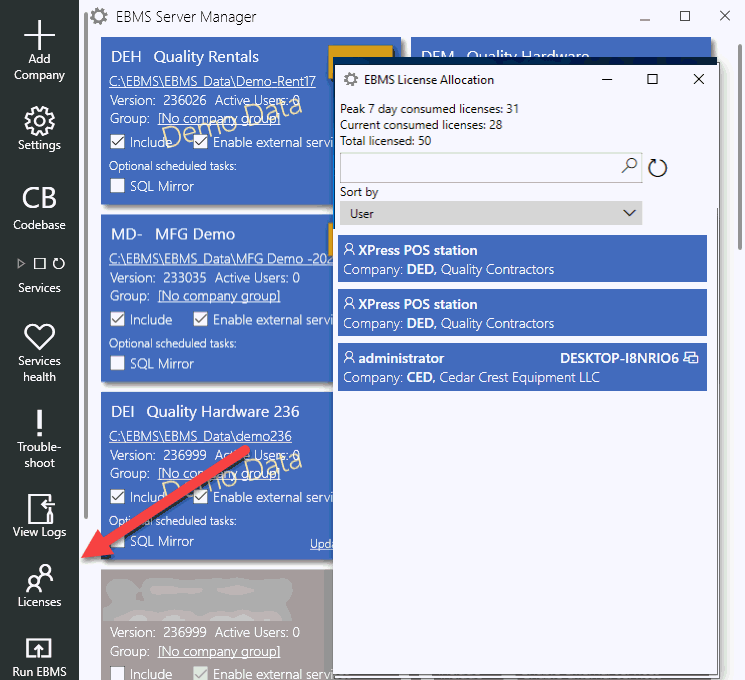Stop services with the square icon
745x680 pixels.
(39, 263)
